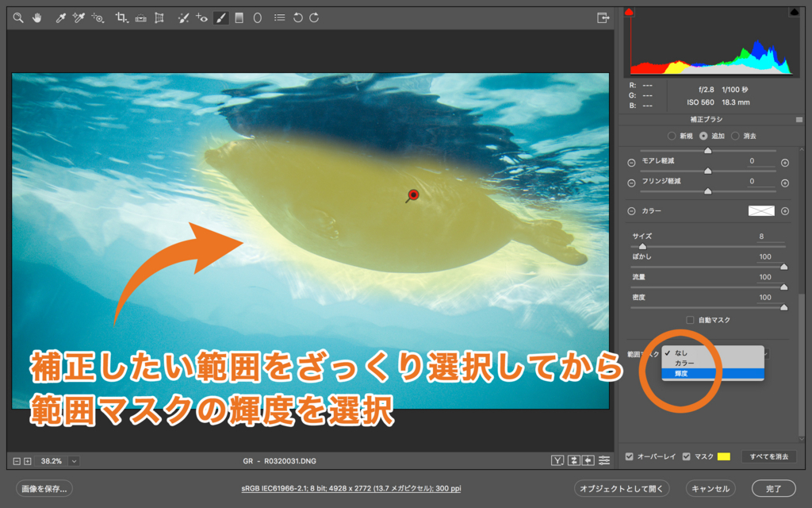Open the Preferences list icon
The image size is (812, 508).
(280, 17)
